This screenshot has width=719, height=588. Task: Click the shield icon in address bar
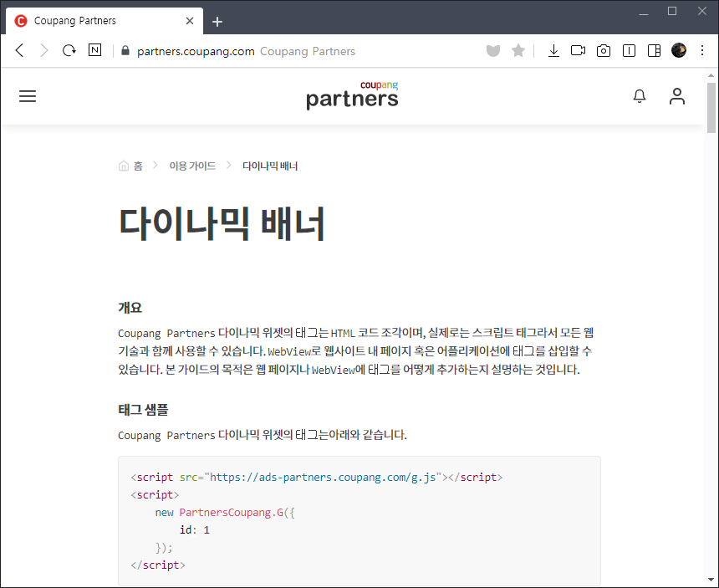493,50
